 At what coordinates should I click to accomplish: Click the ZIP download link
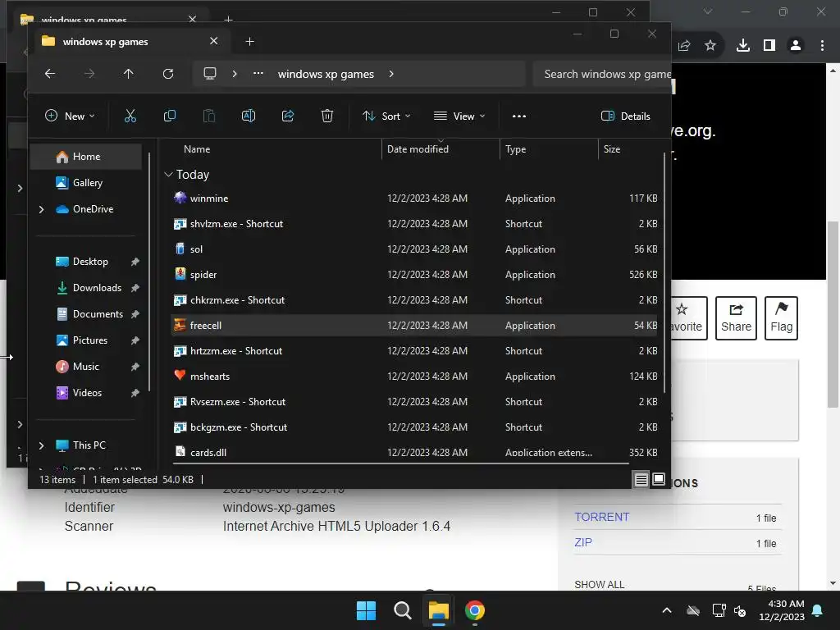[x=583, y=542]
